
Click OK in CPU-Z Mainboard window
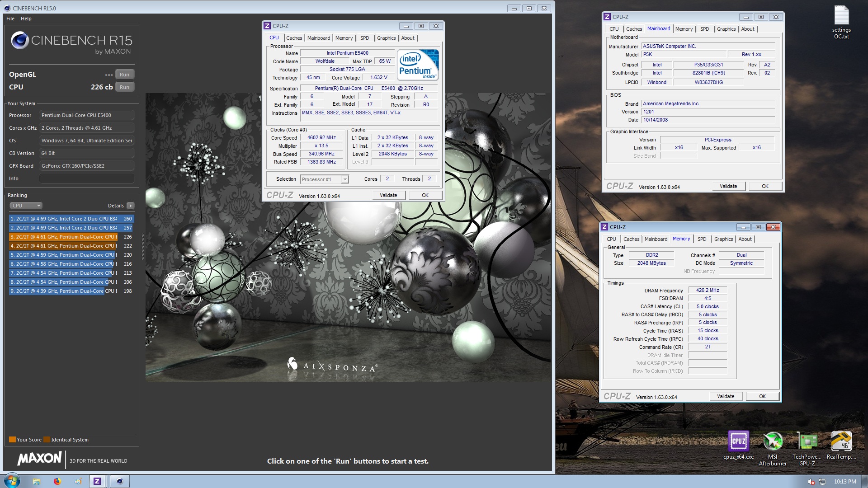(x=765, y=186)
